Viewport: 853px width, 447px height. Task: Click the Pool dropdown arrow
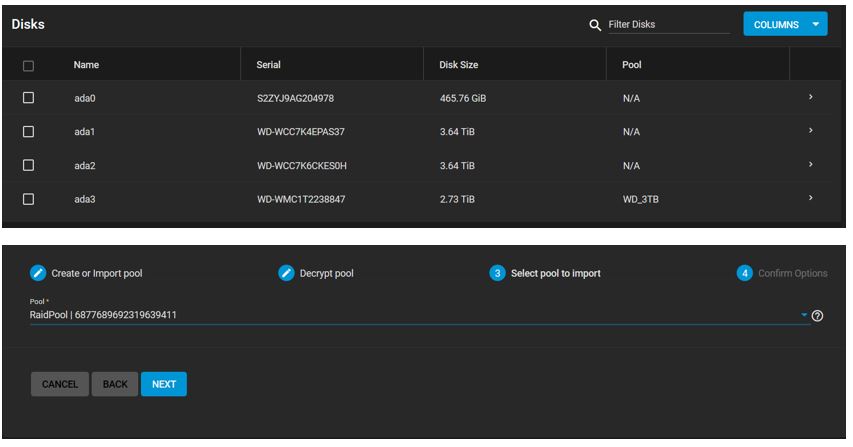click(804, 315)
